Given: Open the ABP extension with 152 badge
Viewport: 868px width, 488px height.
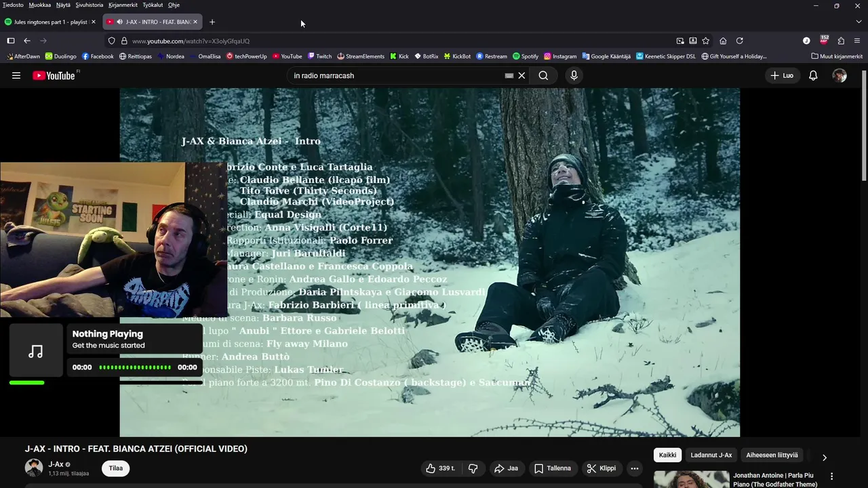Looking at the screenshot, I should point(824,40).
